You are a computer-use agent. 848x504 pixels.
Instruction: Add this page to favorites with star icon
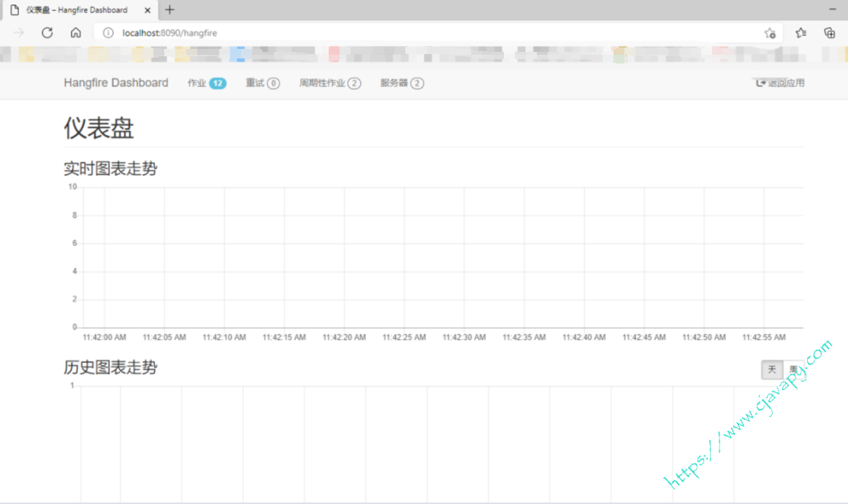(x=769, y=33)
